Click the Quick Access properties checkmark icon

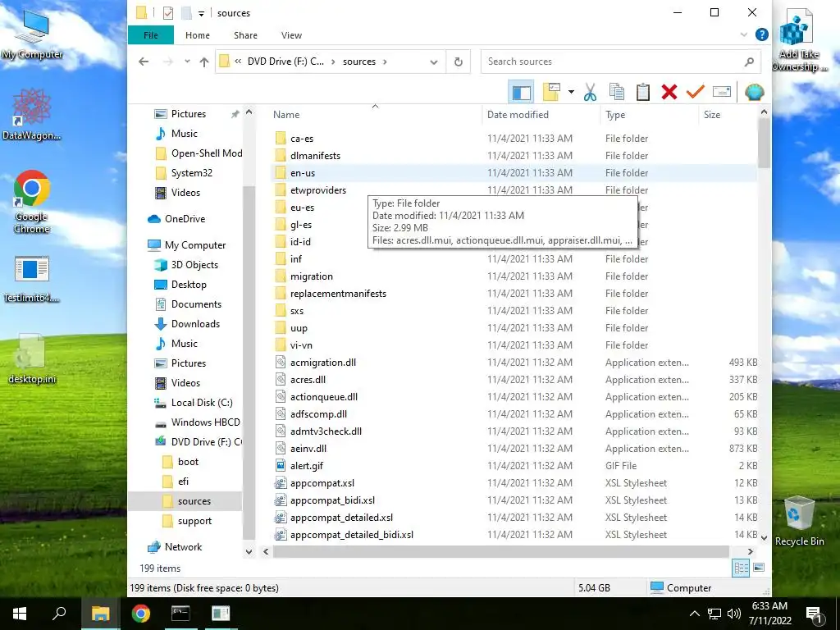point(167,13)
